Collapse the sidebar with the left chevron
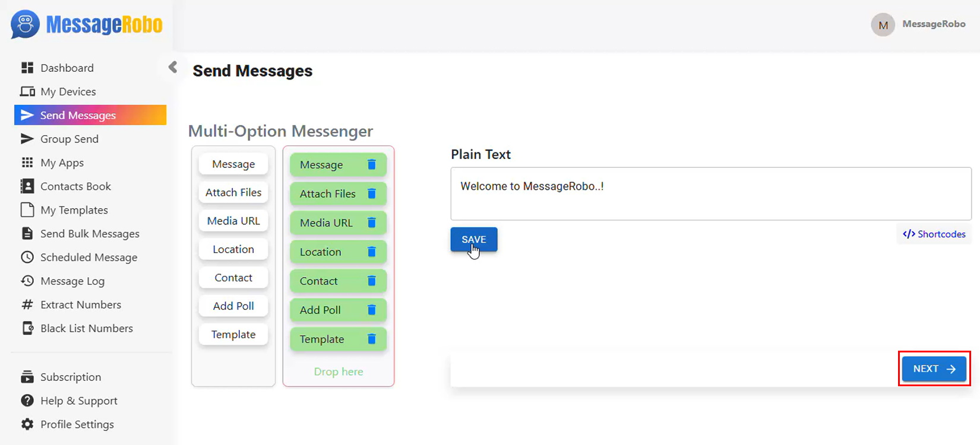The width and height of the screenshot is (980, 445). pos(173,67)
